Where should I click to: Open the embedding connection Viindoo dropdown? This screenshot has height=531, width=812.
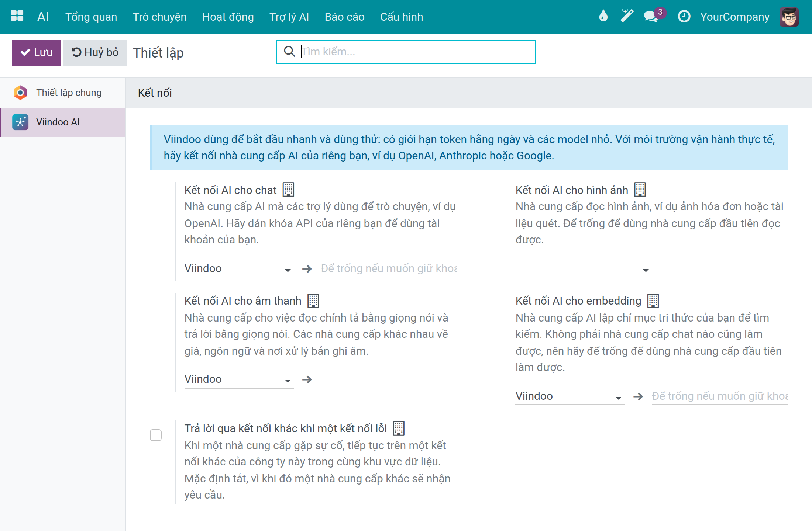(570, 396)
